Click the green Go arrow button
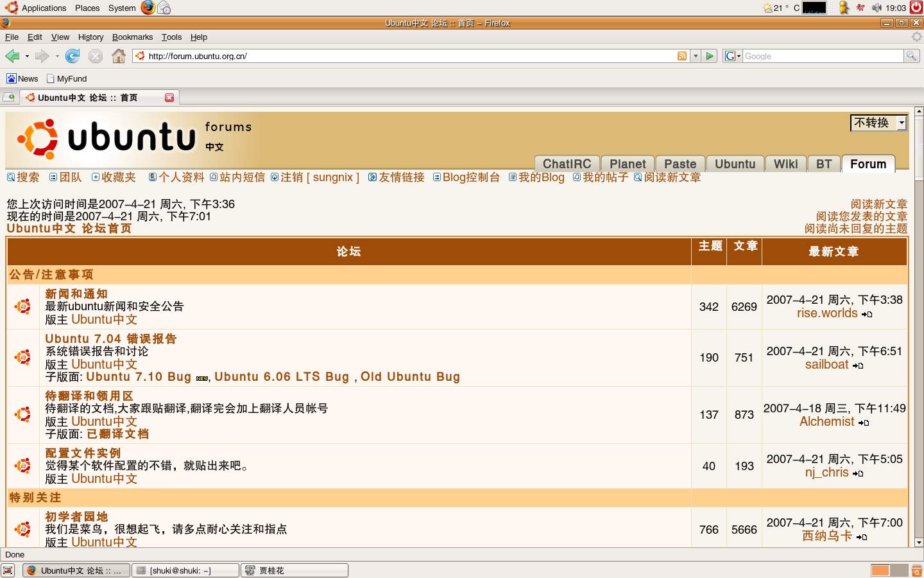 pos(710,56)
